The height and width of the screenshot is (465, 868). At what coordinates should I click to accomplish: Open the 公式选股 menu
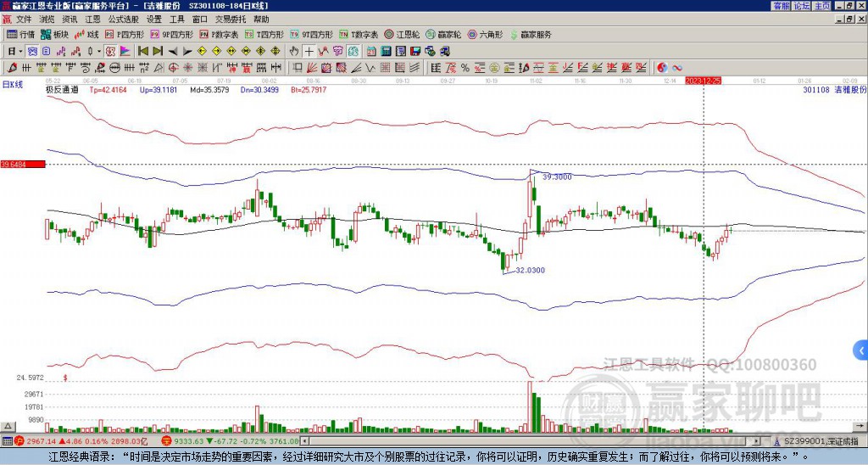pyautogui.click(x=123, y=20)
